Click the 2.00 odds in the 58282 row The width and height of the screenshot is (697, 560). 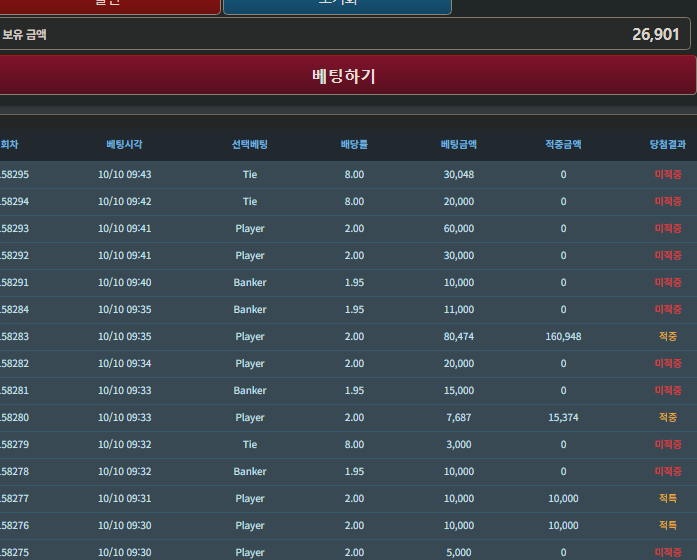pyautogui.click(x=354, y=364)
